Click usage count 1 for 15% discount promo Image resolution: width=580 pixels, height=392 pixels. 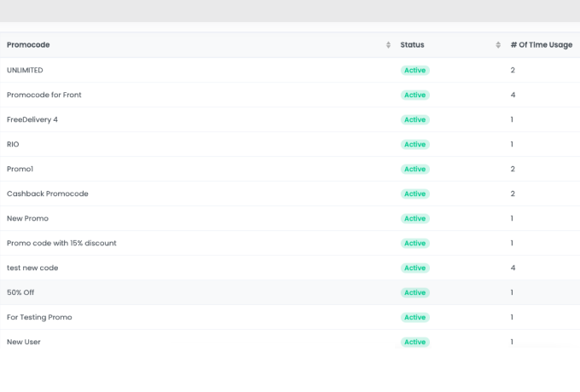[x=512, y=243]
